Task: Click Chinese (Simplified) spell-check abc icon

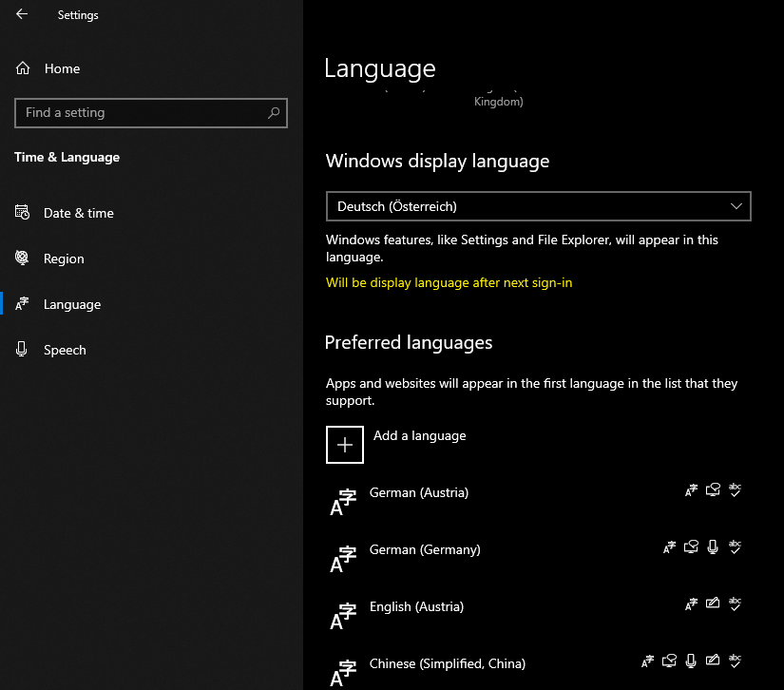Action: [735, 661]
